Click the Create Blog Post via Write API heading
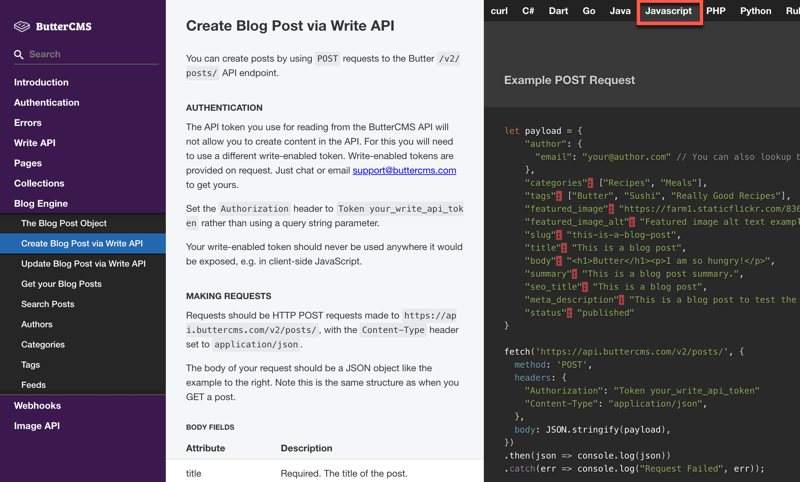The width and height of the screenshot is (800, 482). (290, 26)
